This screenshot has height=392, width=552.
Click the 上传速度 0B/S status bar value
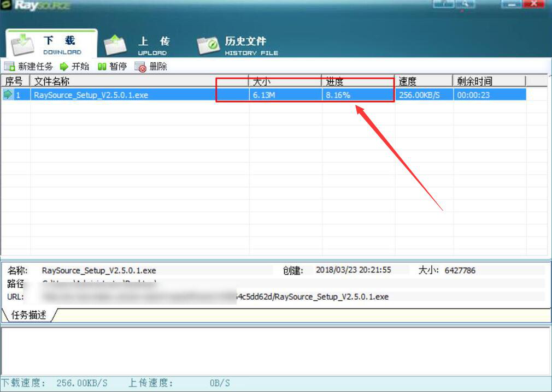pyautogui.click(x=220, y=383)
